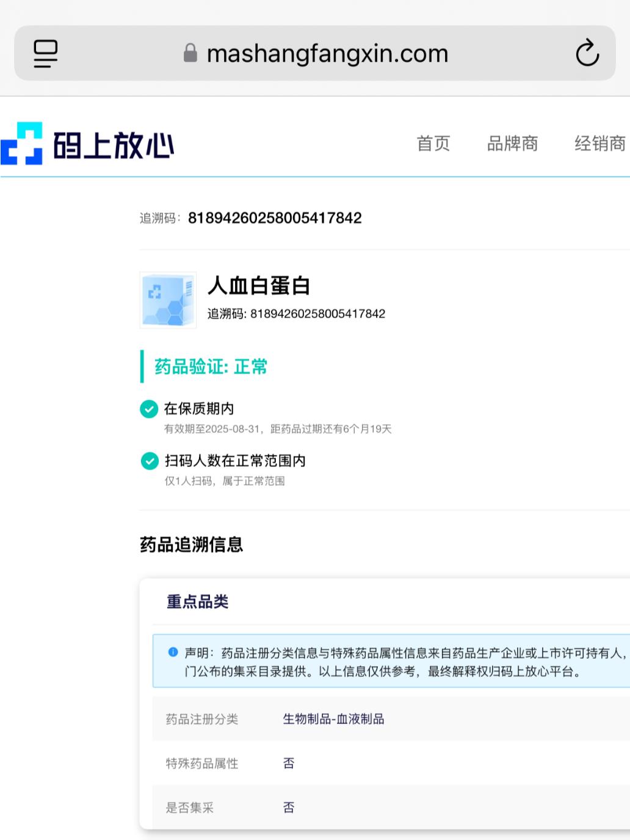Tap the 人血白蛋白 medicine box thumbnail

point(168,300)
